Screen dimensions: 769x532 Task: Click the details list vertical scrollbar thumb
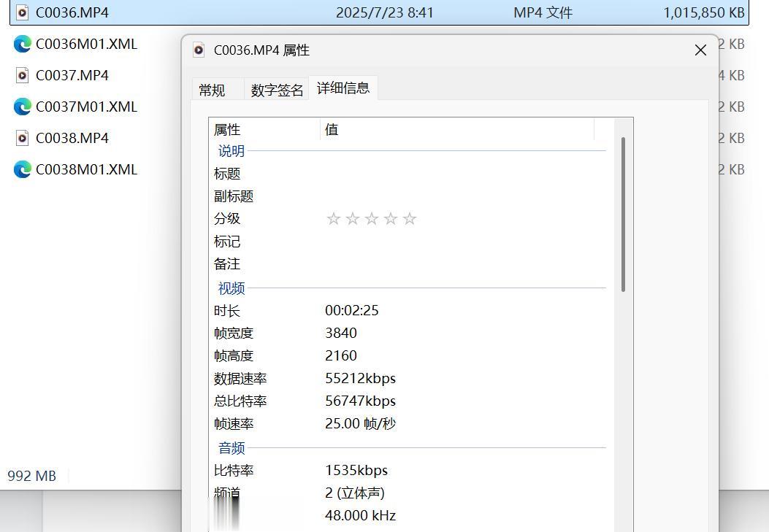point(623,215)
